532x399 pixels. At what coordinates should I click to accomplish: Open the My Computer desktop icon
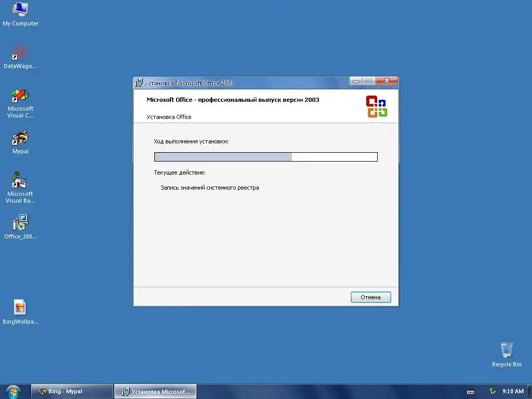[x=20, y=14]
